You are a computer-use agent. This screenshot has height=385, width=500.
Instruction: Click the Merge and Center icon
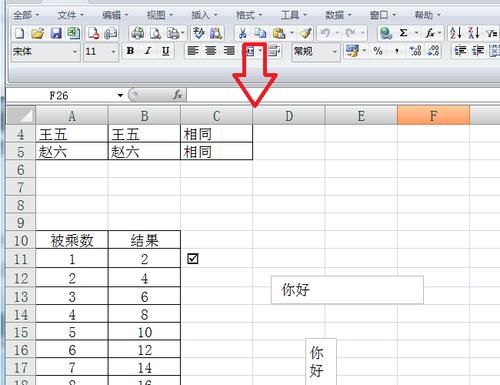point(250,51)
